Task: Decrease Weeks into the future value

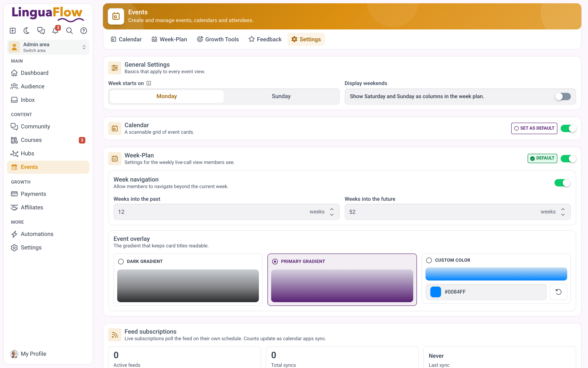Action: coord(563,215)
